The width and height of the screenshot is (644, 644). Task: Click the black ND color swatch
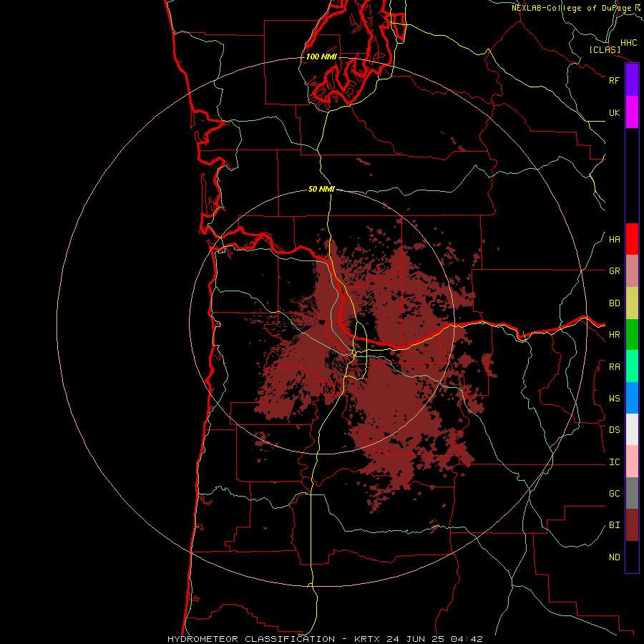click(x=632, y=557)
